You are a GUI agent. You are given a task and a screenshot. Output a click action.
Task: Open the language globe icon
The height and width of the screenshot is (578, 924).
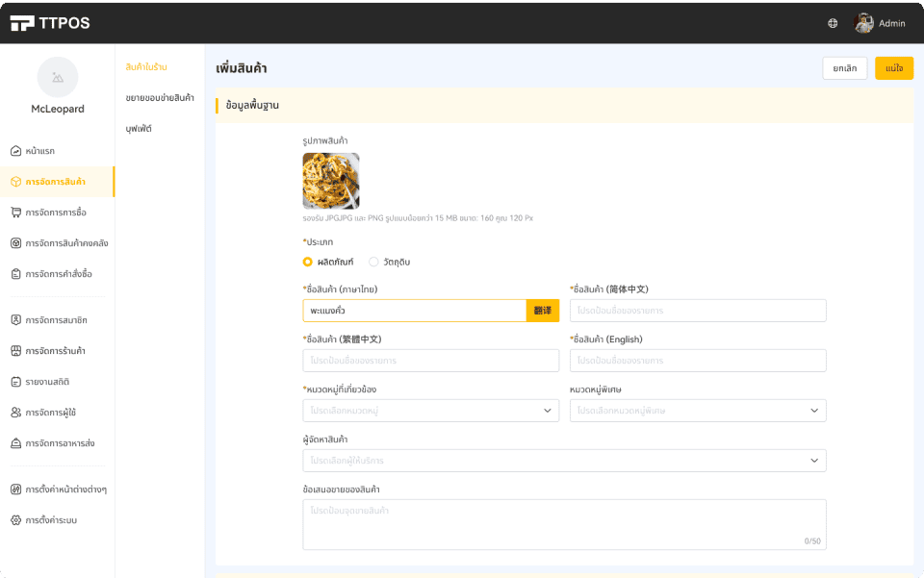coord(833,23)
